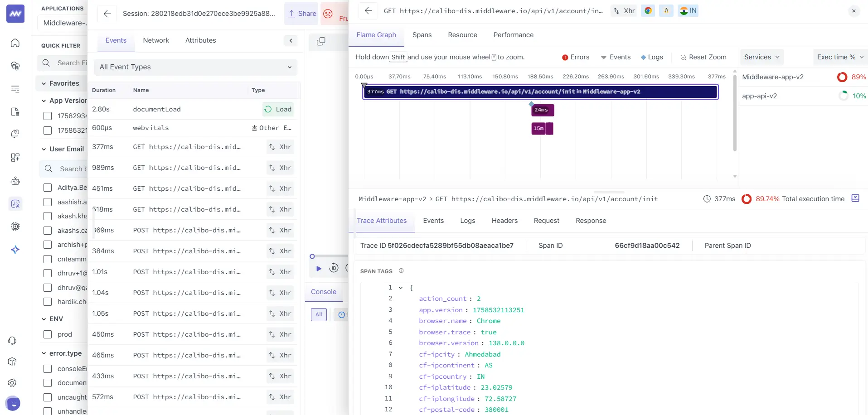Check the prod checkbox under ENV

47,334
